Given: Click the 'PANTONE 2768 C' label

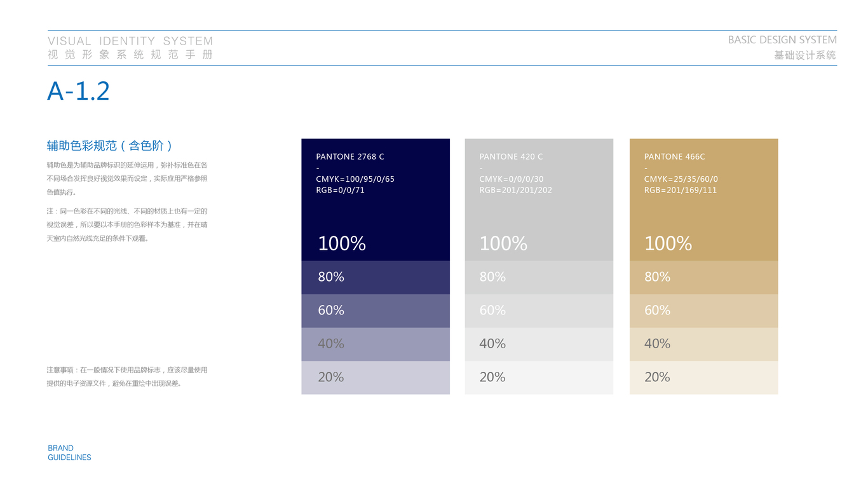Looking at the screenshot, I should click(350, 156).
